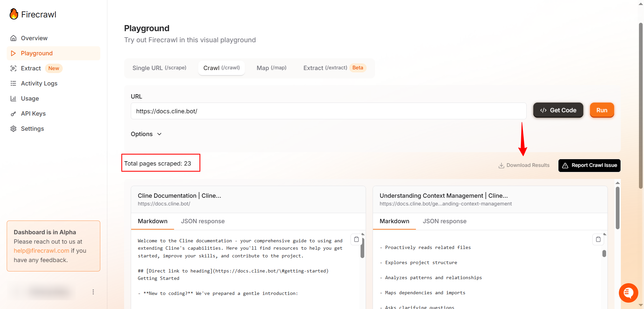Focus the URL input field
This screenshot has height=309, width=644.
(x=328, y=111)
